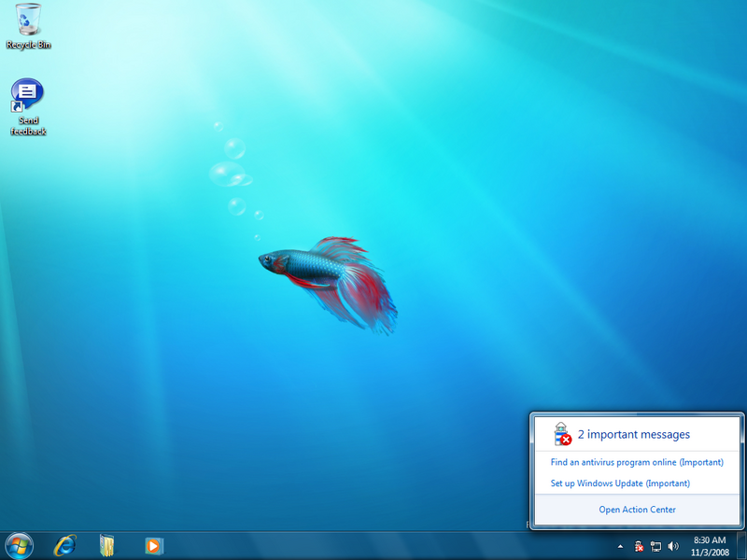Image resolution: width=747 pixels, height=560 pixels.
Task: Open Action Center from the popup
Action: point(637,510)
